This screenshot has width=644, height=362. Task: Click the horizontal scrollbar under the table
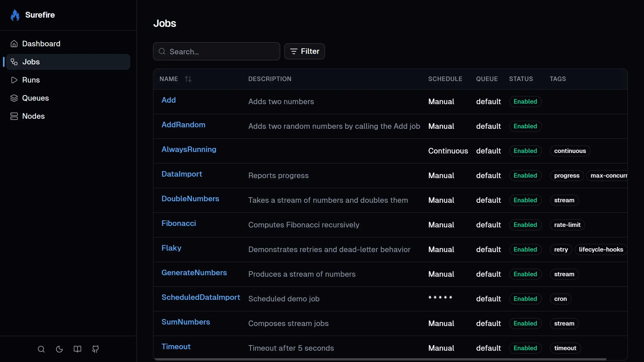377,359
